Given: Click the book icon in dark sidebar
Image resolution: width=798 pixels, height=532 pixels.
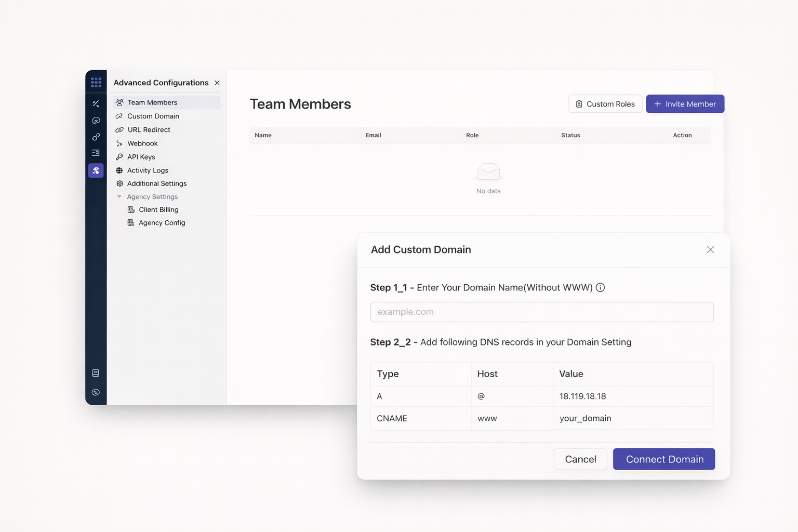Looking at the screenshot, I should coord(96,373).
